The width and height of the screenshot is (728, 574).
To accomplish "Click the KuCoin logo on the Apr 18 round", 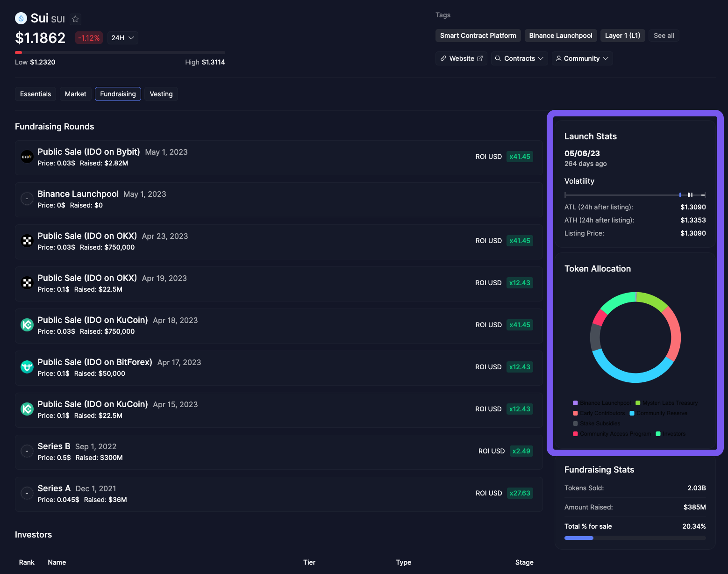I will click(x=27, y=325).
